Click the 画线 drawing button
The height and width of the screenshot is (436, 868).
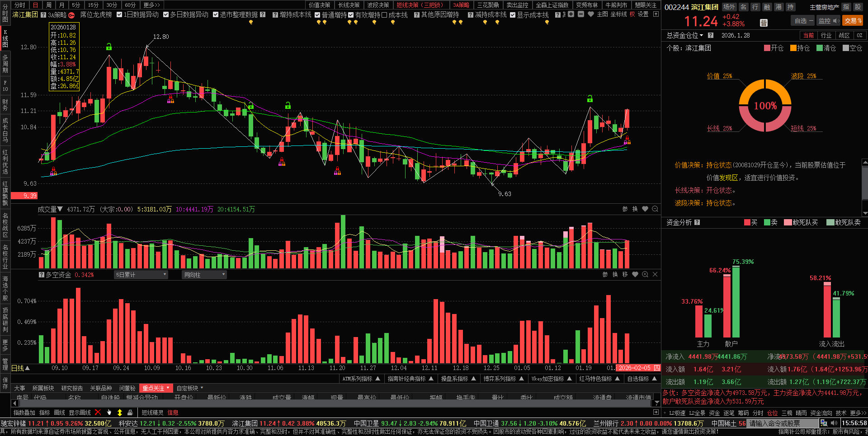point(59,413)
